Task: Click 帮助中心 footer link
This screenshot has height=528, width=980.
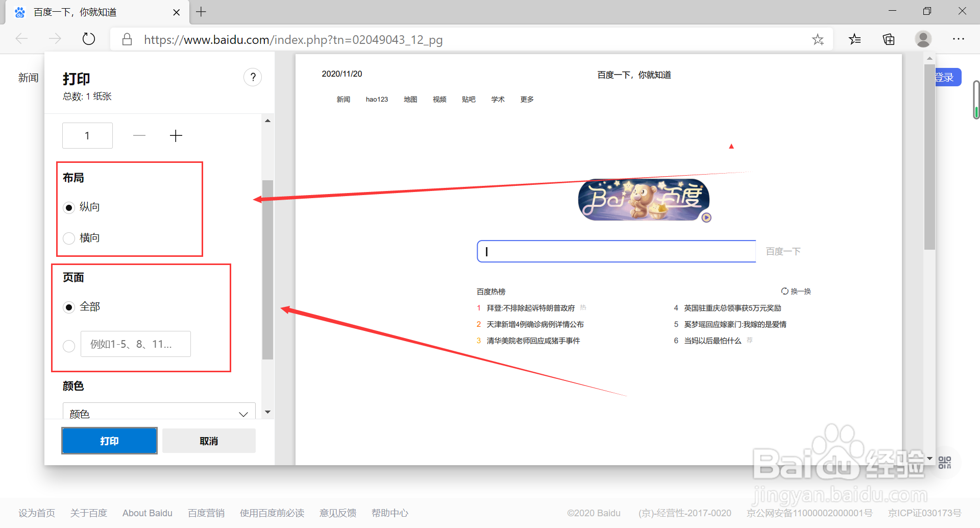Action: point(390,513)
